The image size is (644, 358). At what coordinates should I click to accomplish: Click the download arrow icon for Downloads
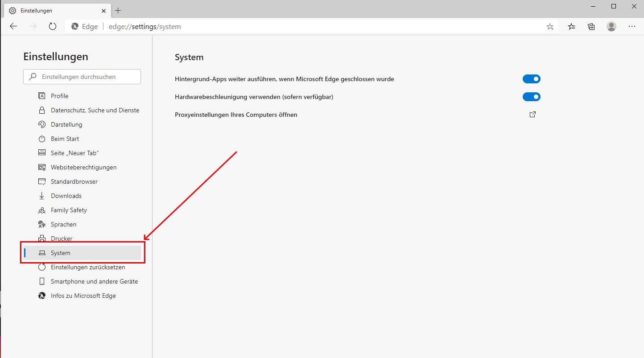tap(42, 196)
